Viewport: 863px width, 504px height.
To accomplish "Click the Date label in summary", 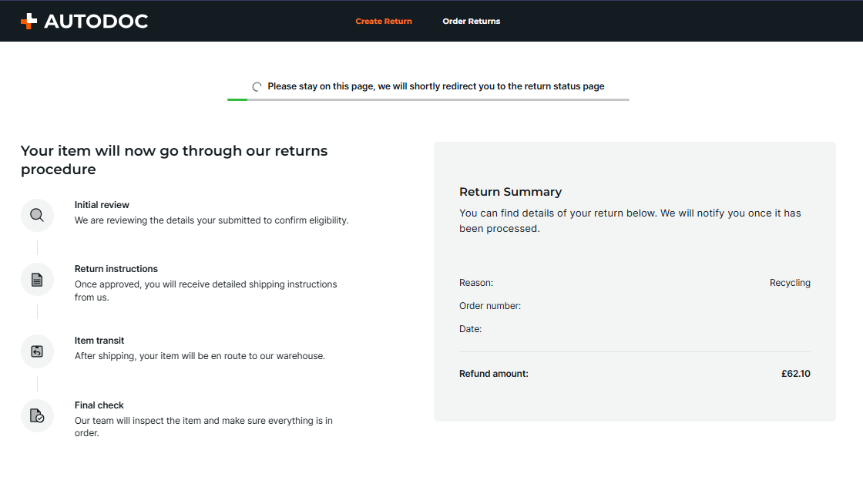I will click(470, 329).
